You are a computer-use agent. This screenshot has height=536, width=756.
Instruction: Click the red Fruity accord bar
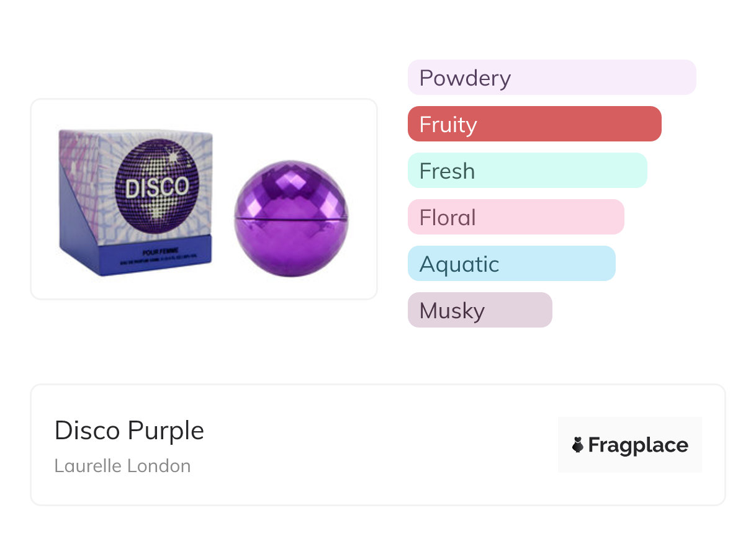pos(534,124)
